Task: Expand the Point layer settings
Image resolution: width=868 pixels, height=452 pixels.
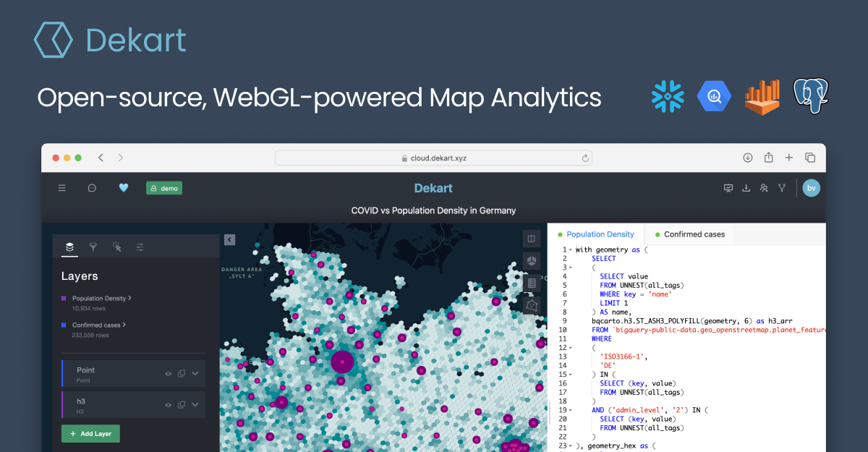Action: (194, 373)
